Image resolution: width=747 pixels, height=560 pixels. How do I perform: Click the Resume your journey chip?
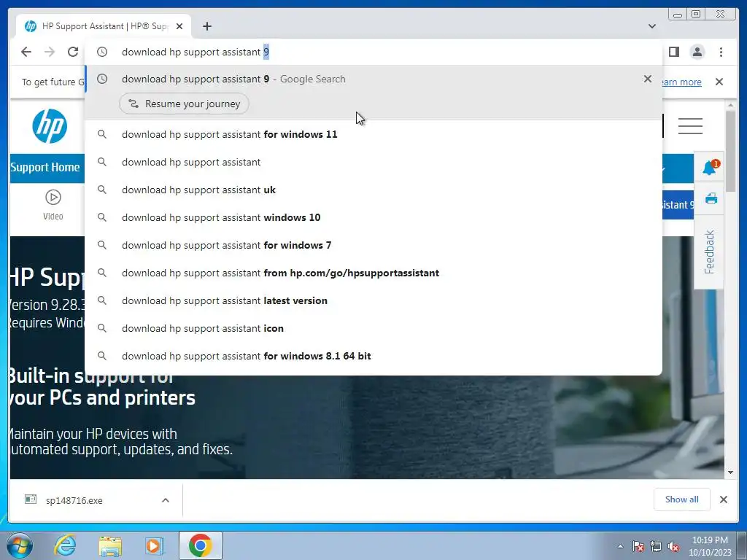coord(184,104)
